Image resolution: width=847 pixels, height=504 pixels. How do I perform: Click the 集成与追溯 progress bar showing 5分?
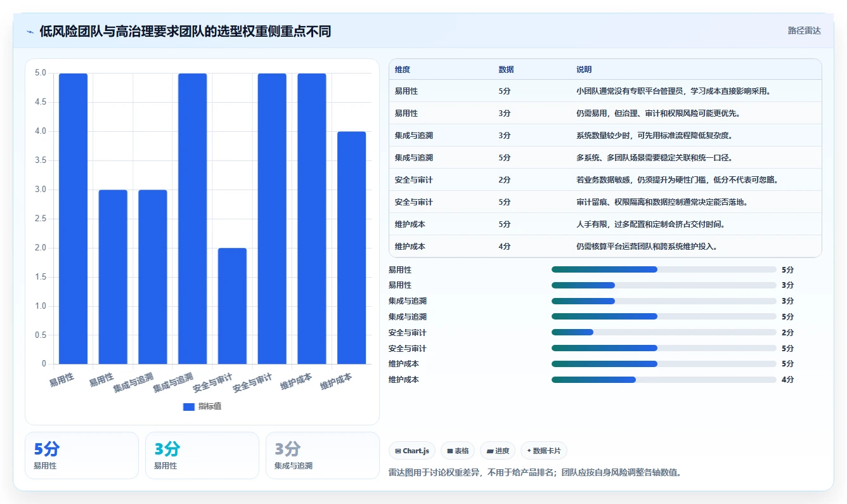coord(664,316)
